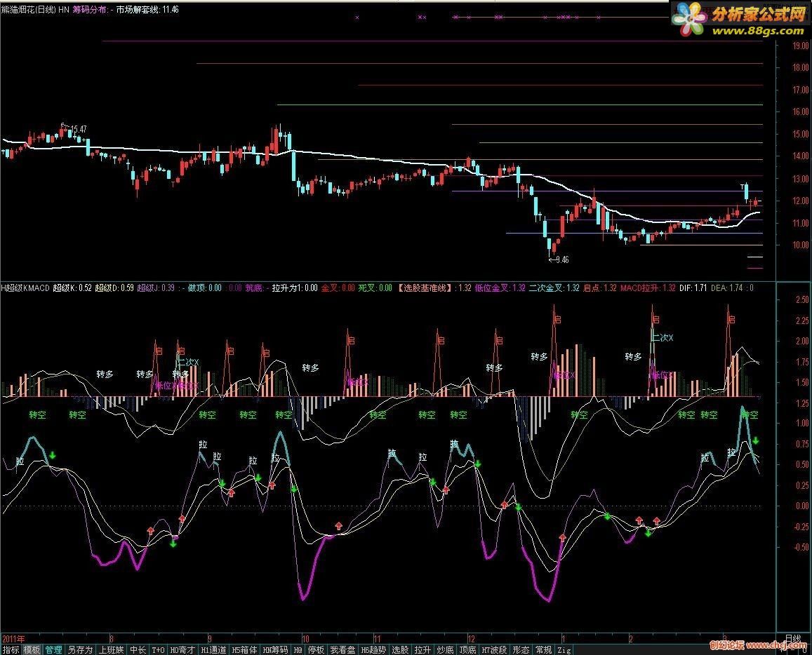Select the 模板 tab
Screen dimensions: 812x655
click(x=32, y=649)
